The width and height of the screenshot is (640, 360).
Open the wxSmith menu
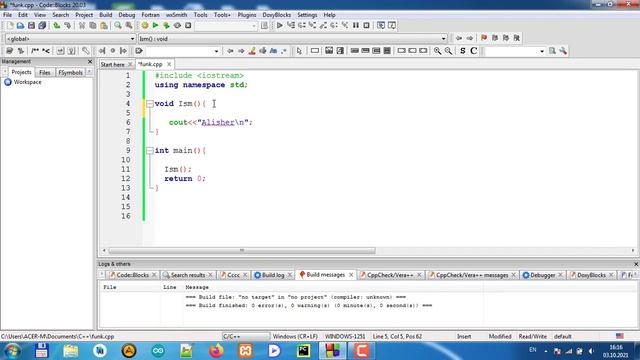(176, 15)
